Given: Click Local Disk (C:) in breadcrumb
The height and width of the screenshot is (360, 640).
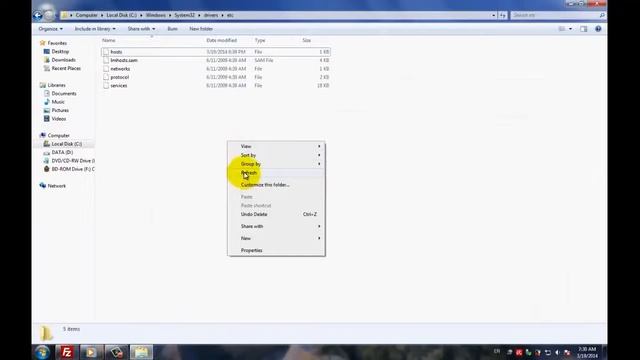Looking at the screenshot, I should point(122,15).
